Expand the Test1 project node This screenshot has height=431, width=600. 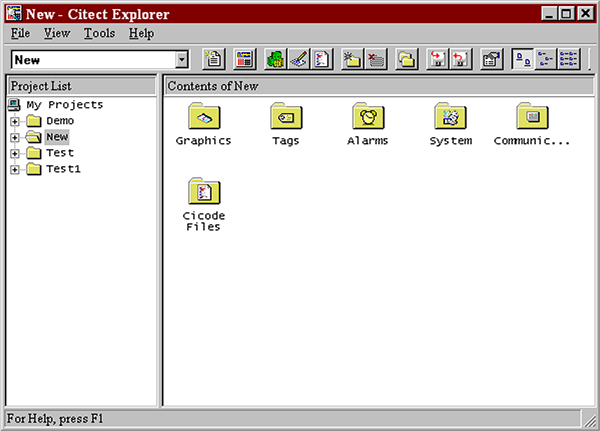(x=15, y=169)
